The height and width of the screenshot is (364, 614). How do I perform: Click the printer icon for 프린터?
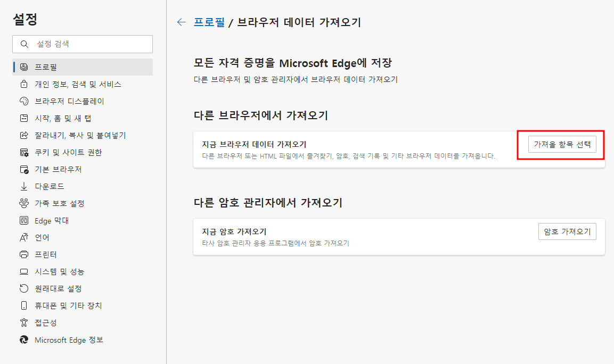coord(24,254)
